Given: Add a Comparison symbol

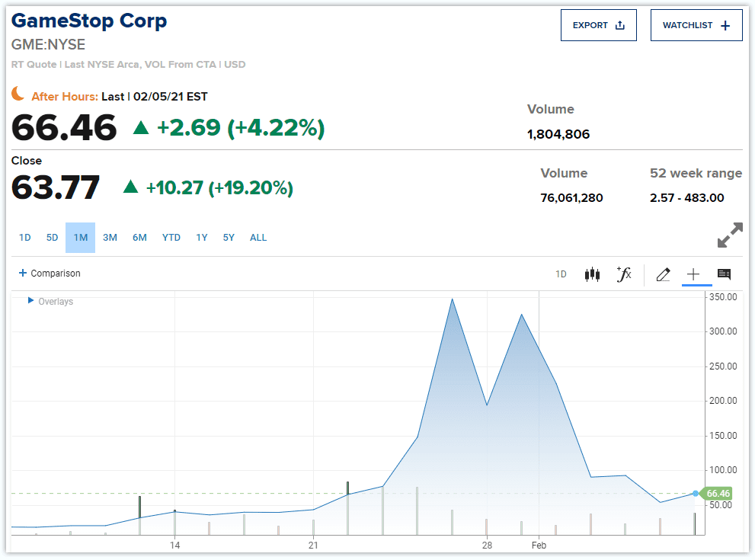Looking at the screenshot, I should tap(49, 273).
